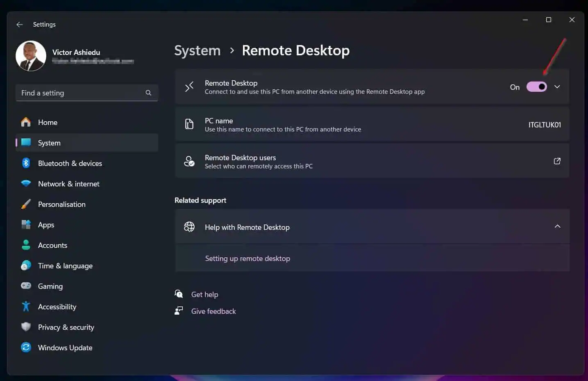This screenshot has height=381, width=588.
Task: Go back with the Settings back arrow
Action: point(19,25)
